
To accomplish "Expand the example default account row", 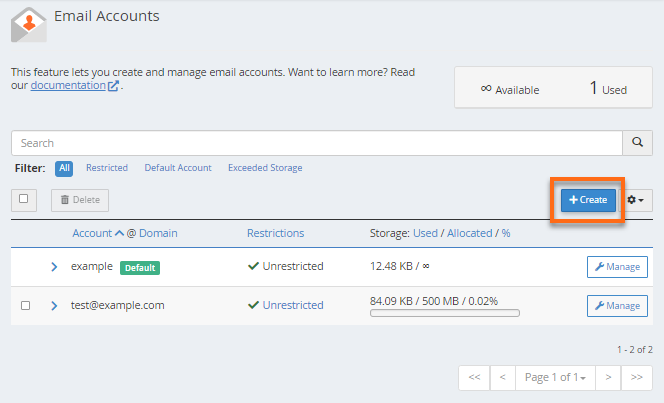I will 54,267.
